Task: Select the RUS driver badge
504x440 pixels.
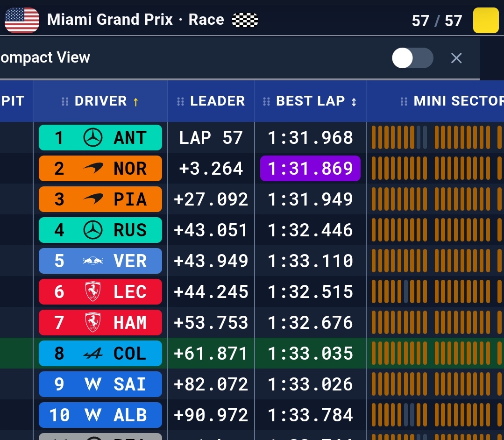Action: (x=100, y=230)
